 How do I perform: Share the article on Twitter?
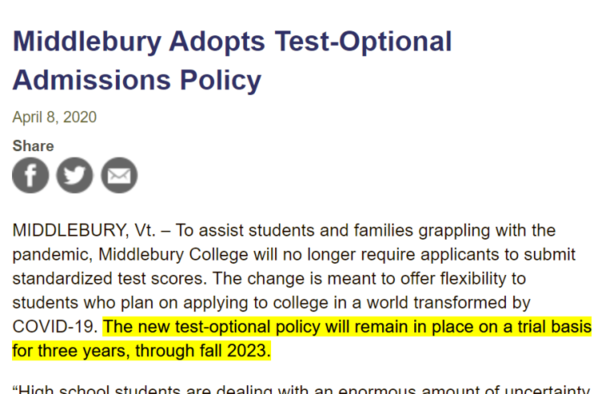(x=75, y=175)
